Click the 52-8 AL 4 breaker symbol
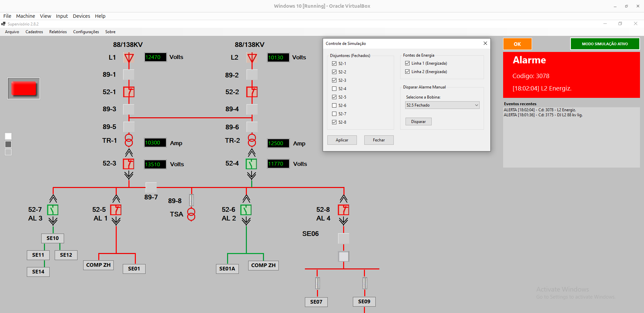This screenshot has width=644, height=313. [343, 210]
